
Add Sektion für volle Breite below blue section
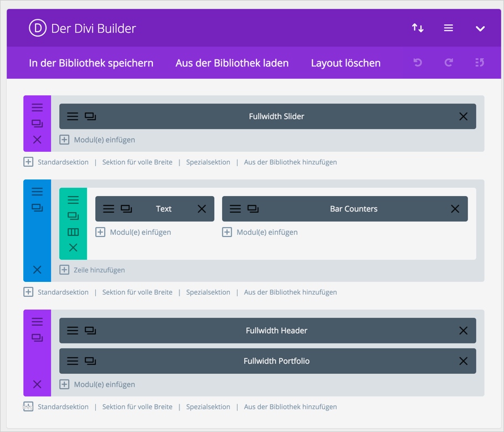pos(137,292)
